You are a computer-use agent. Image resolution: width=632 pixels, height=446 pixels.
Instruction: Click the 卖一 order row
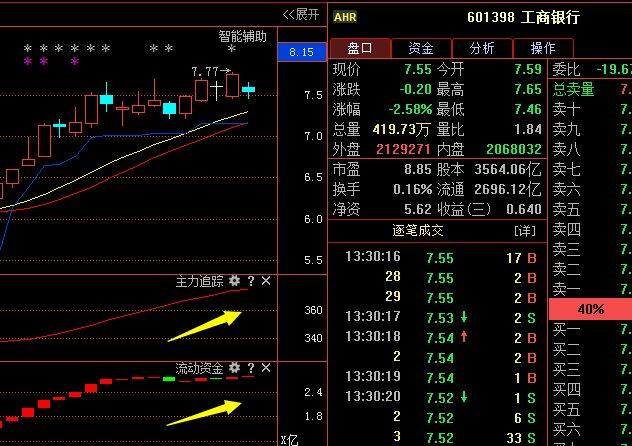pos(590,289)
